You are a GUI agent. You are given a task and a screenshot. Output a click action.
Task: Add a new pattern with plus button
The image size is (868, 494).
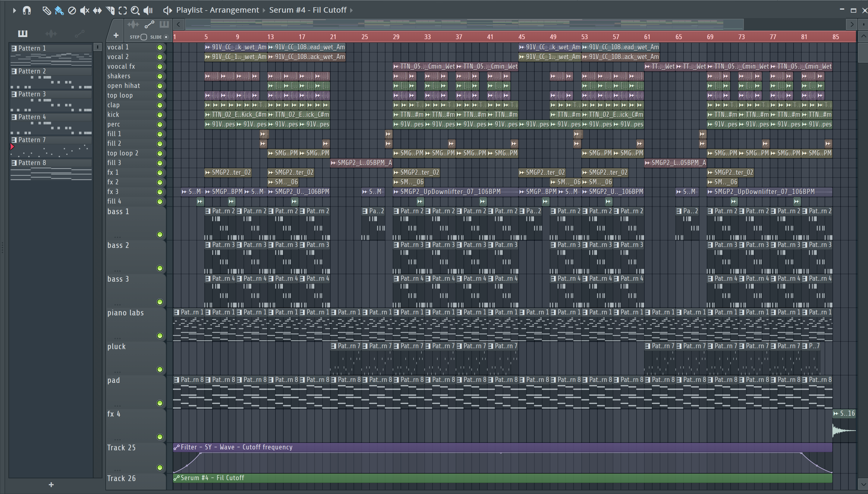[x=51, y=484]
